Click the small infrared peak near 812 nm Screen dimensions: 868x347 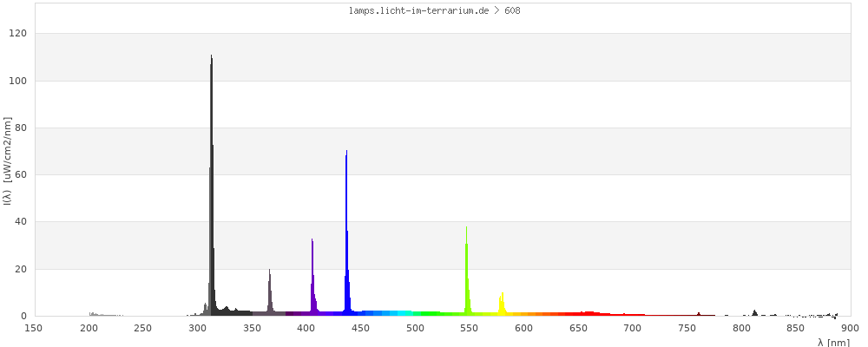(754, 312)
